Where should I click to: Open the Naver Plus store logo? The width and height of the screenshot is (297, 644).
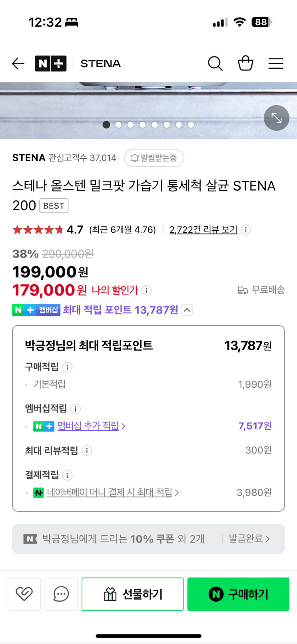(50, 63)
